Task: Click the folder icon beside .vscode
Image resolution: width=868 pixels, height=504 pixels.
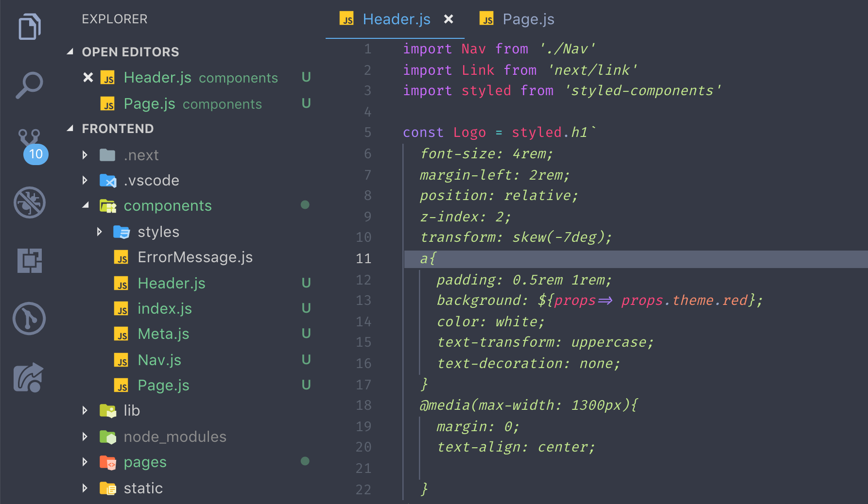Action: pos(108,180)
